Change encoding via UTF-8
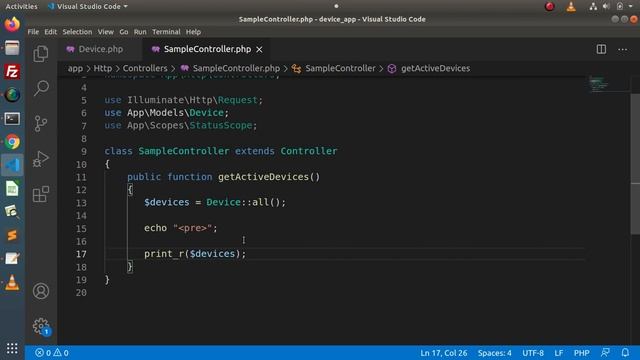 [533, 353]
